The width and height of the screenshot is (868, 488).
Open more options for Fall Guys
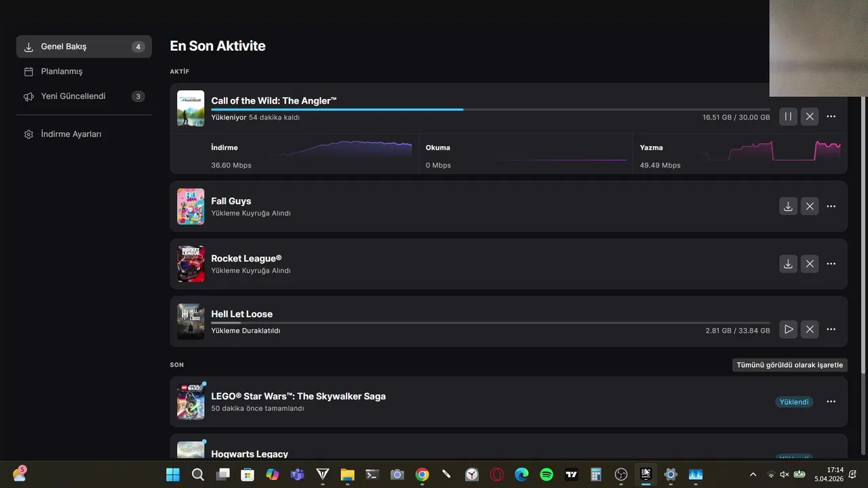pyautogui.click(x=831, y=206)
